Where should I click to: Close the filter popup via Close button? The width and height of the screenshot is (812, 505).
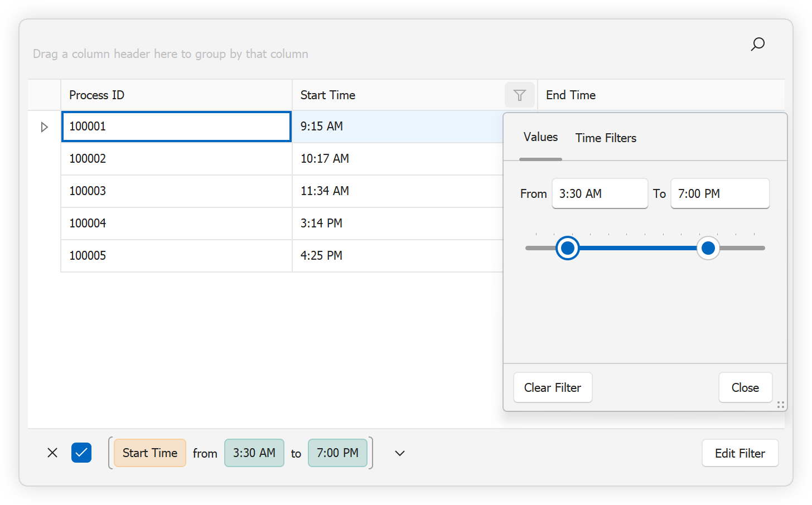(745, 387)
